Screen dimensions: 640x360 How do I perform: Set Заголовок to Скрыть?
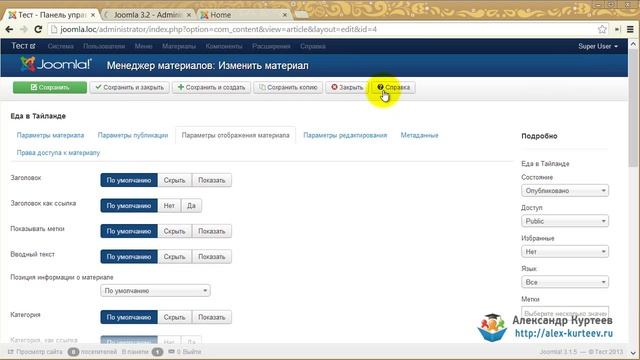point(174,180)
